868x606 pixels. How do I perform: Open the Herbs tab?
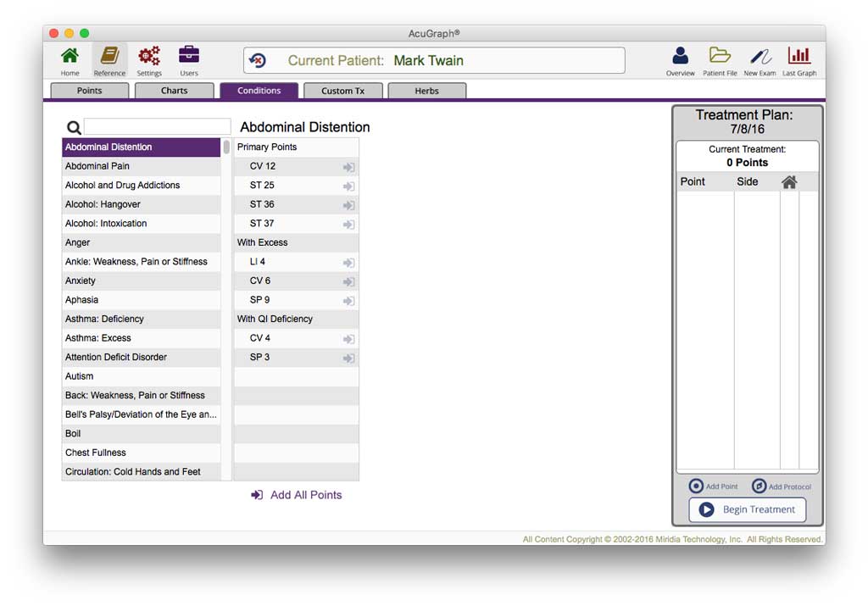click(427, 91)
